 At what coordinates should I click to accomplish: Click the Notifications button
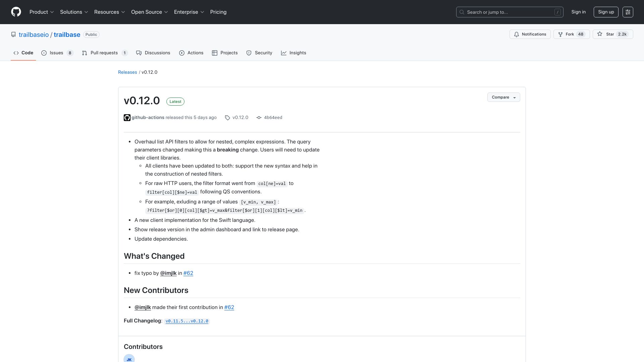530,34
